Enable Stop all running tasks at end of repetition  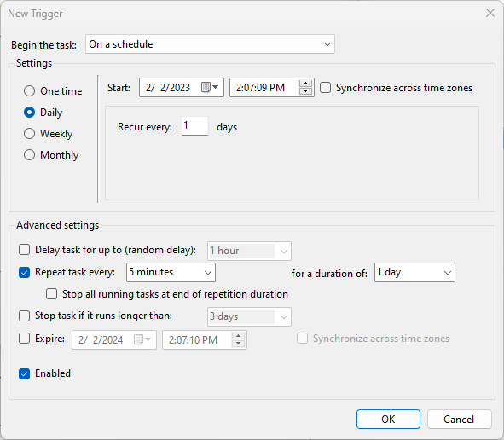pyautogui.click(x=51, y=294)
